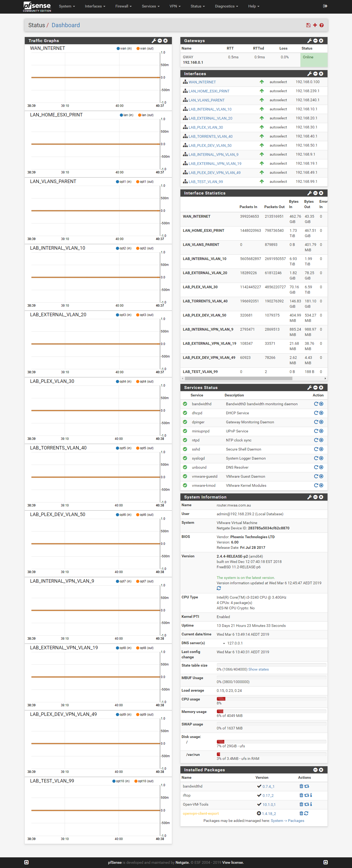The height and width of the screenshot is (868, 352).
Task: Click the info icon for iftop package
Action: pos(311,795)
